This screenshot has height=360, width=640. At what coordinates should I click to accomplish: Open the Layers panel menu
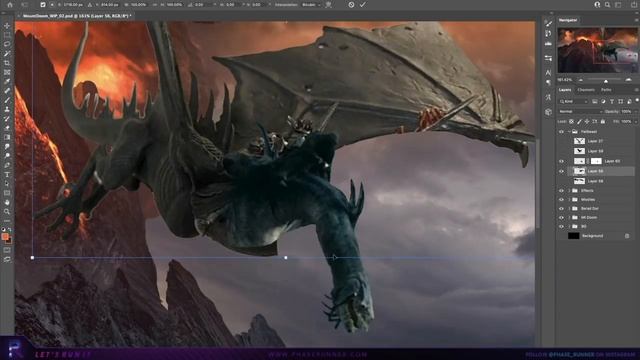[x=636, y=90]
